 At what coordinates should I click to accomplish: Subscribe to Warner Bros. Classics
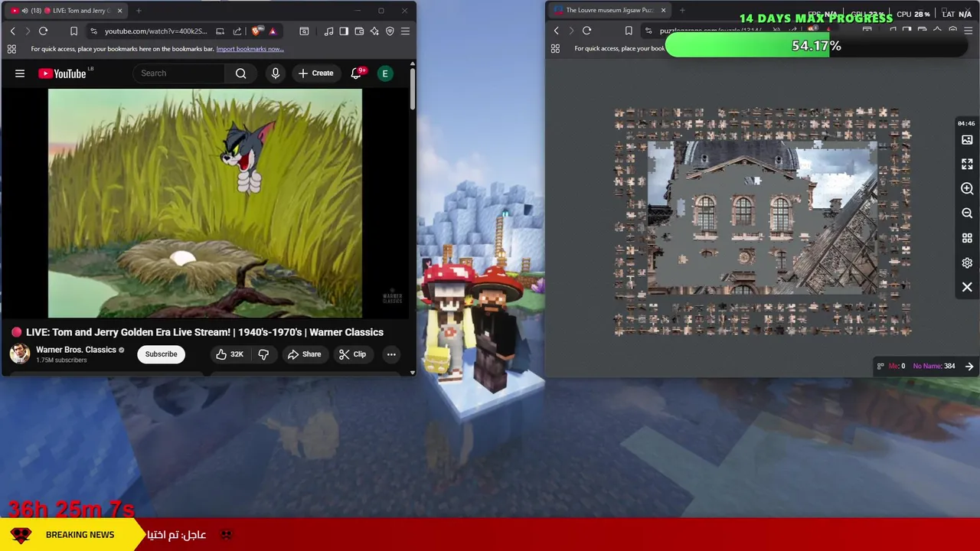[162, 354]
